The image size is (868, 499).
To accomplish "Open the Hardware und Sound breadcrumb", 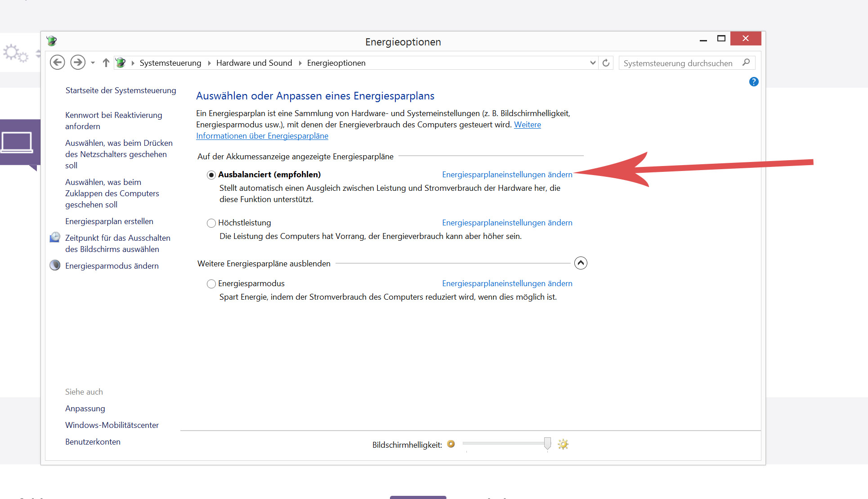I will [254, 63].
